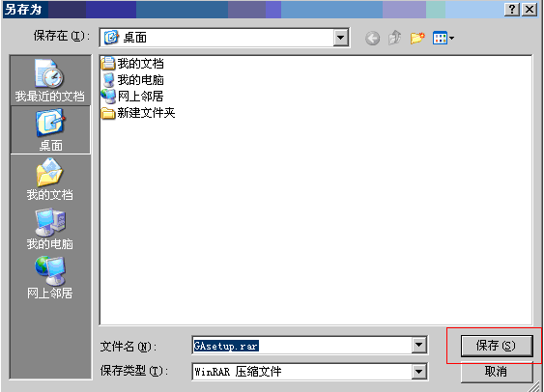Screen dimensions: 544x392
Task: Click the 取消 button
Action: tap(496, 372)
